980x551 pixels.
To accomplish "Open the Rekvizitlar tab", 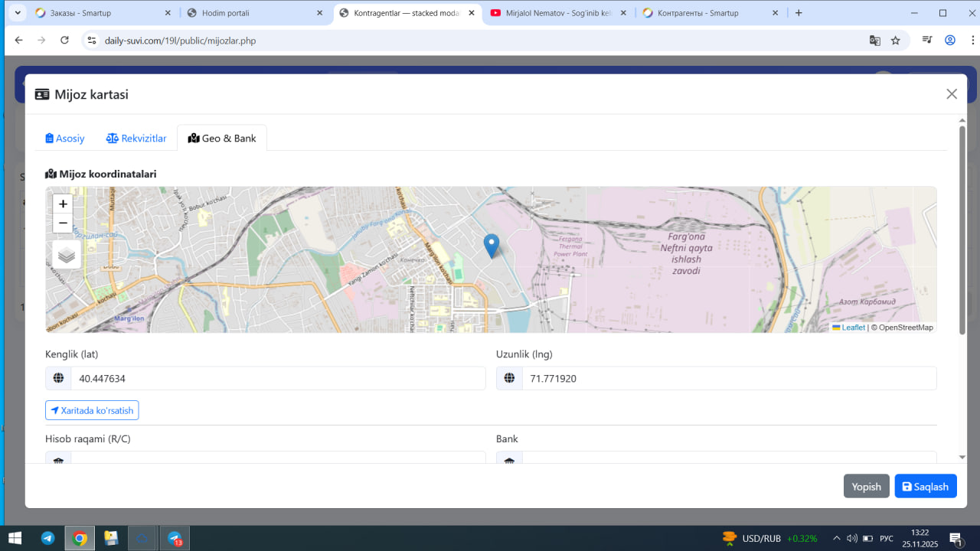I will (136, 139).
